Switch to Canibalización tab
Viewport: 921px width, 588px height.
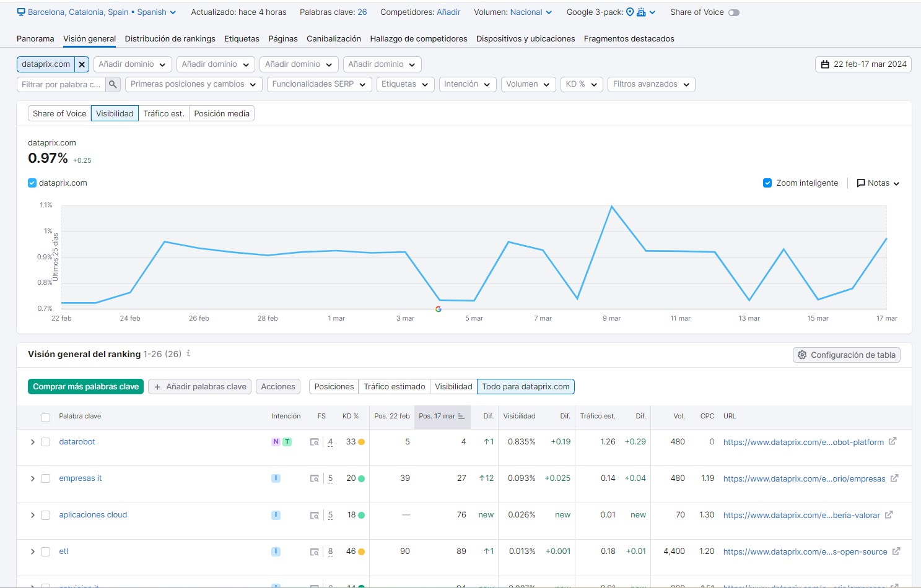(x=333, y=38)
